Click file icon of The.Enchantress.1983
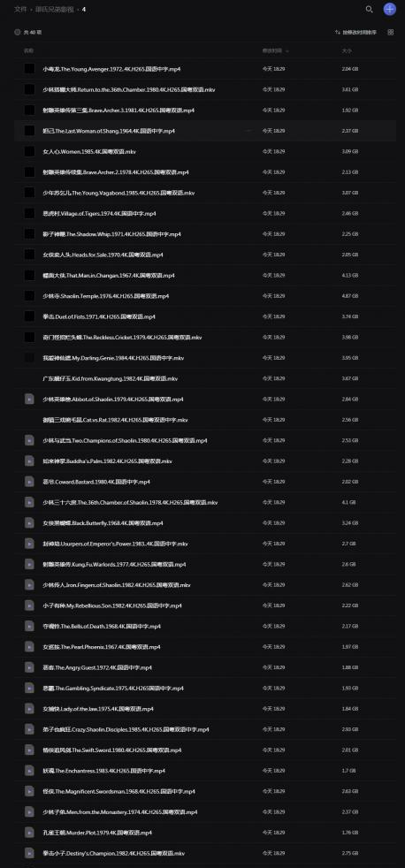Screen dimensions: 405x868 [29, 771]
